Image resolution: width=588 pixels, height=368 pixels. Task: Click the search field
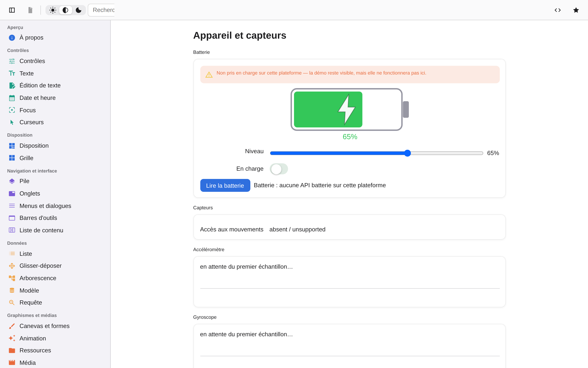click(101, 10)
